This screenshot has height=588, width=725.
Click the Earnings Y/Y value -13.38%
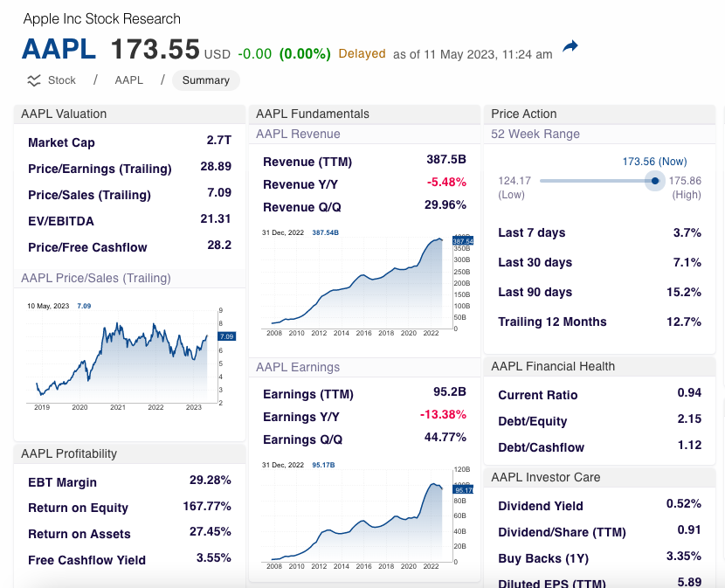(x=443, y=414)
